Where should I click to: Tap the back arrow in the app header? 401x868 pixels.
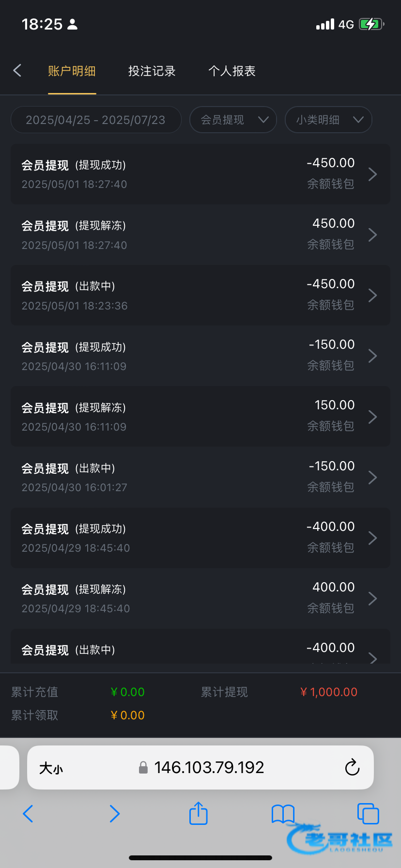pyautogui.click(x=17, y=71)
